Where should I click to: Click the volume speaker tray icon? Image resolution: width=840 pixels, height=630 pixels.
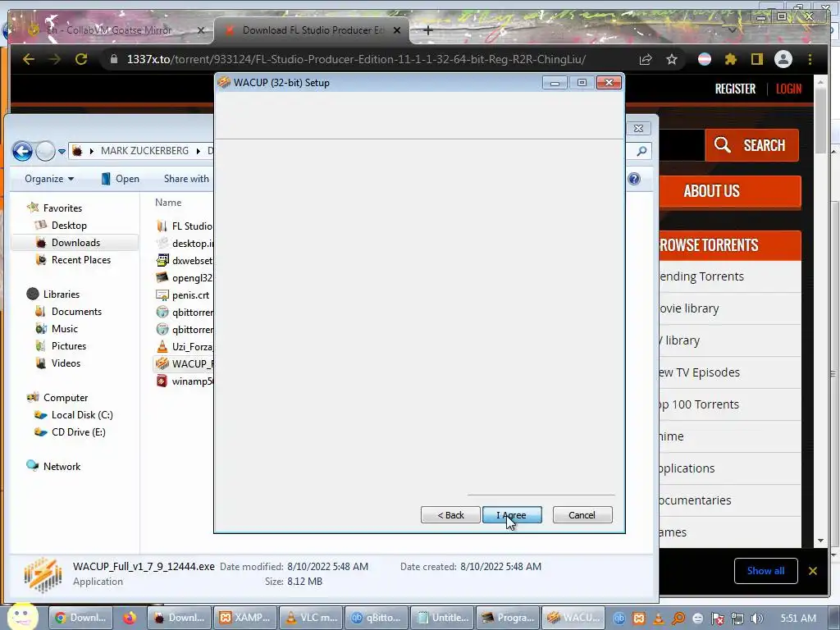[x=757, y=619]
